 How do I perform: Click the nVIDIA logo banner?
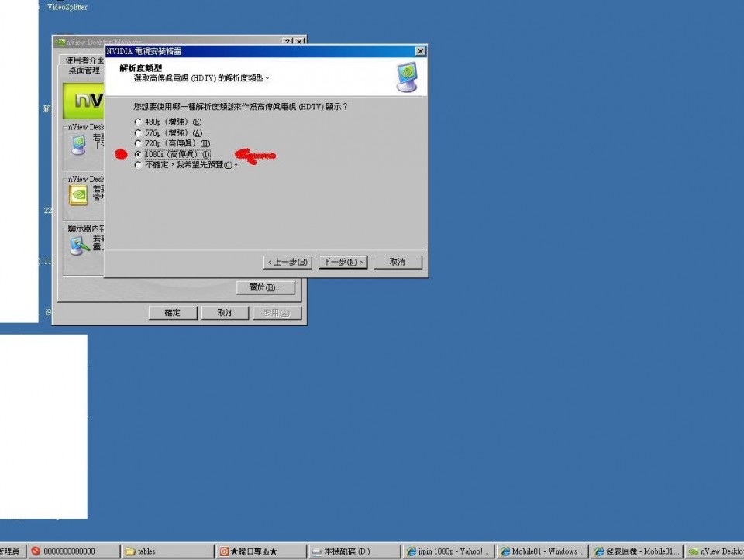pos(84,101)
